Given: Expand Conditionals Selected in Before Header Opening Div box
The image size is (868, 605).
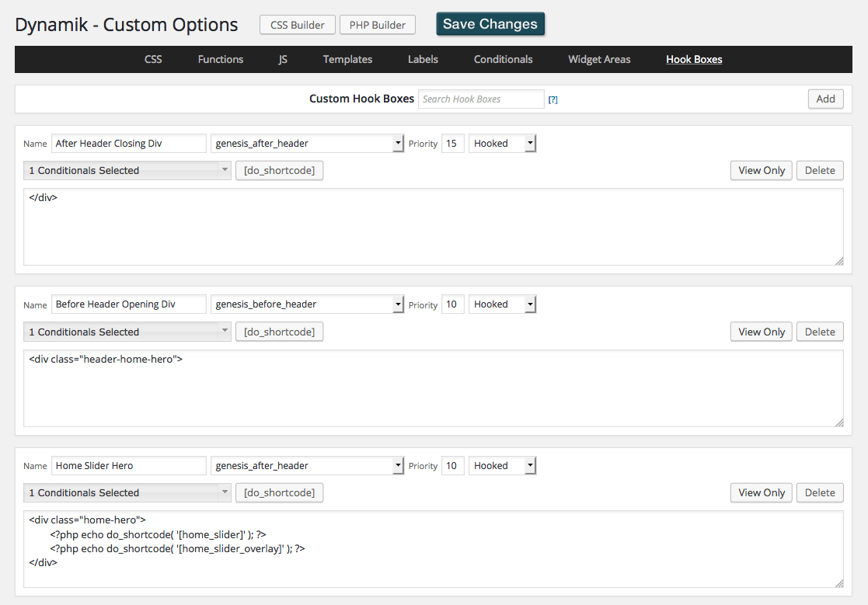Looking at the screenshot, I should coord(127,332).
